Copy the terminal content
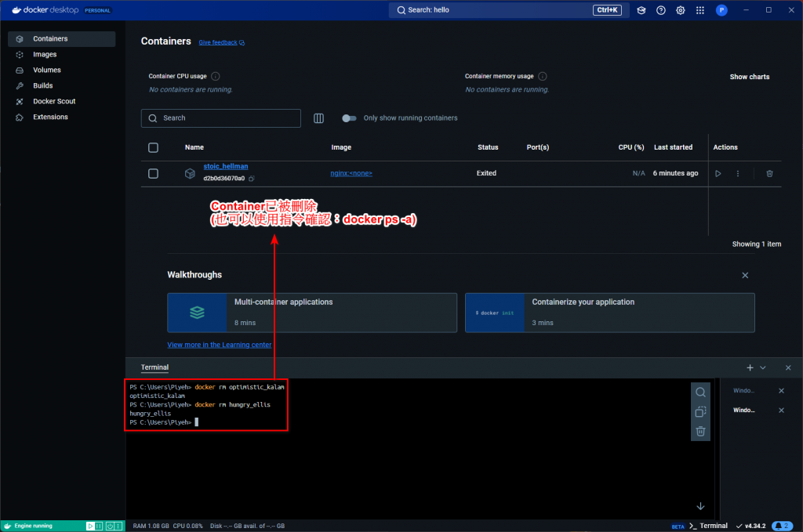Viewport: 803px width, 532px height. [x=700, y=412]
